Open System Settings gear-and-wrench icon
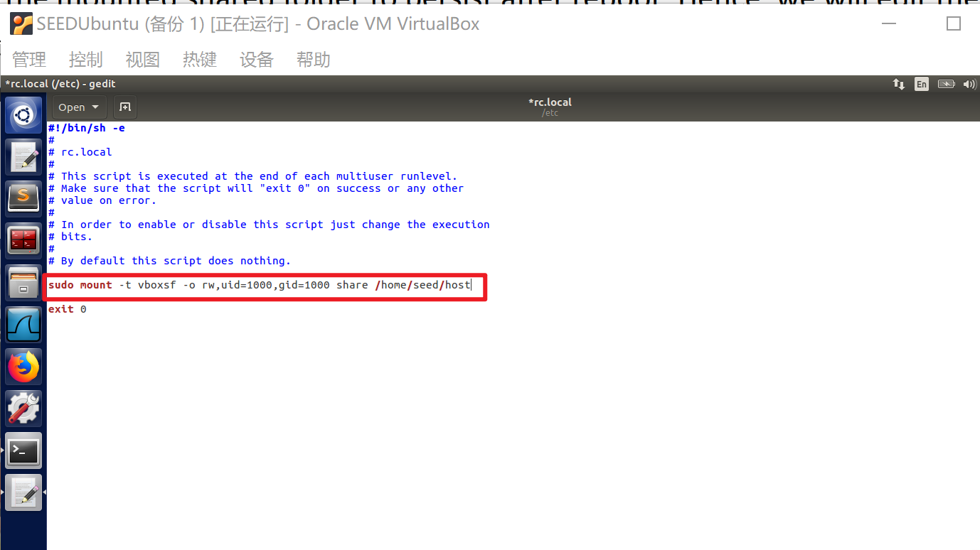This screenshot has width=980, height=550. tap(23, 409)
